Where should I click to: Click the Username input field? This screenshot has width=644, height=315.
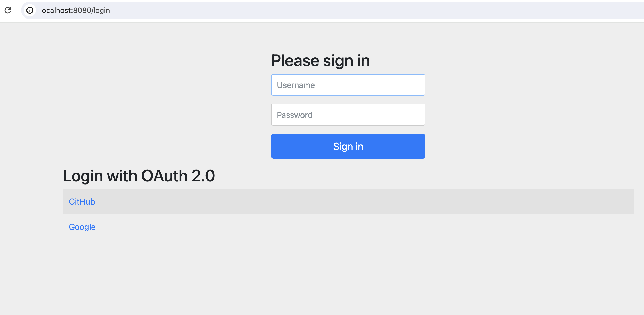[x=348, y=85]
